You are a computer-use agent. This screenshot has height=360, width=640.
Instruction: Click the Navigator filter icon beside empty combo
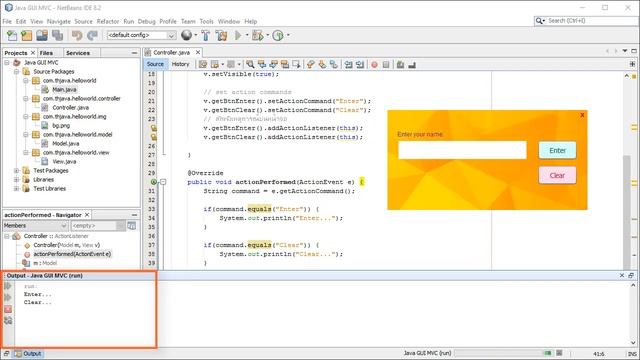point(131,225)
